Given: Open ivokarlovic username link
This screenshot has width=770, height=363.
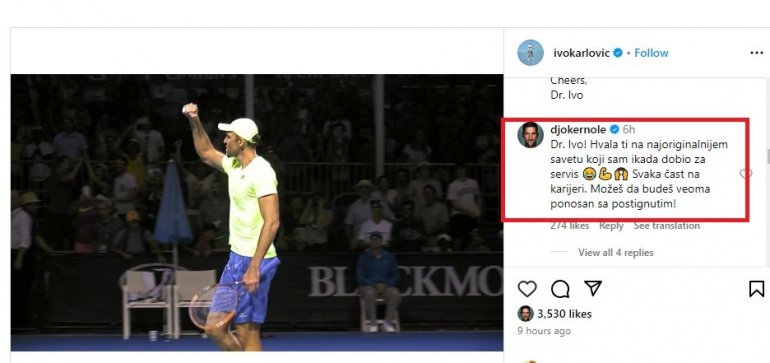Looking at the screenshot, I should tap(581, 53).
